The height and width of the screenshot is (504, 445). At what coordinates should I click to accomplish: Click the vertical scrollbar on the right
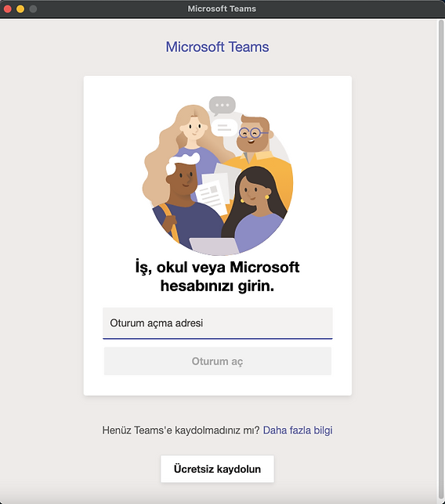tap(441, 261)
